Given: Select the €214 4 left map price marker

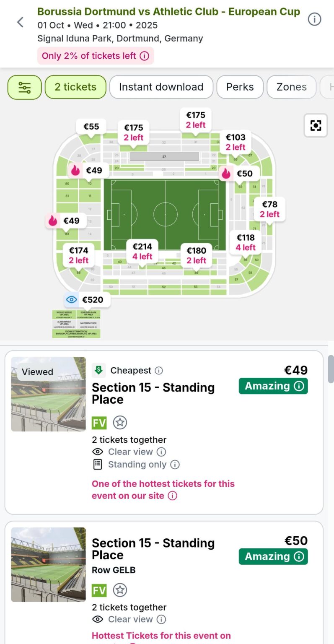Looking at the screenshot, I should pyautogui.click(x=142, y=251).
